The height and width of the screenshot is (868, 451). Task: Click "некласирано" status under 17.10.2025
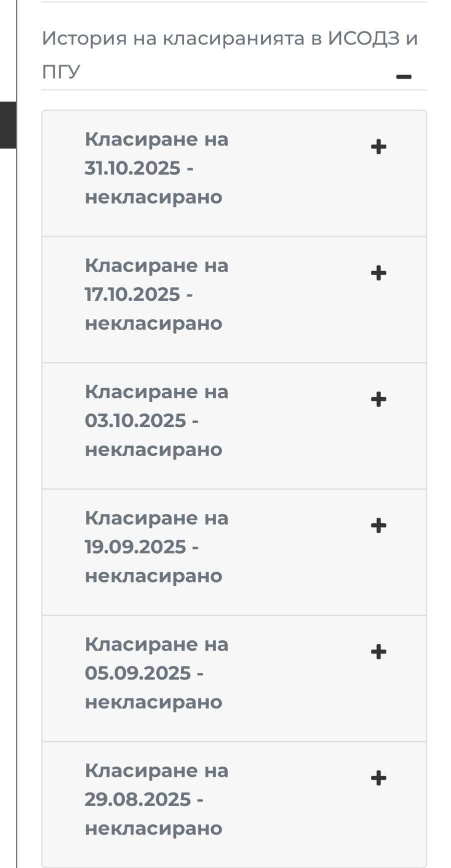coord(153,323)
